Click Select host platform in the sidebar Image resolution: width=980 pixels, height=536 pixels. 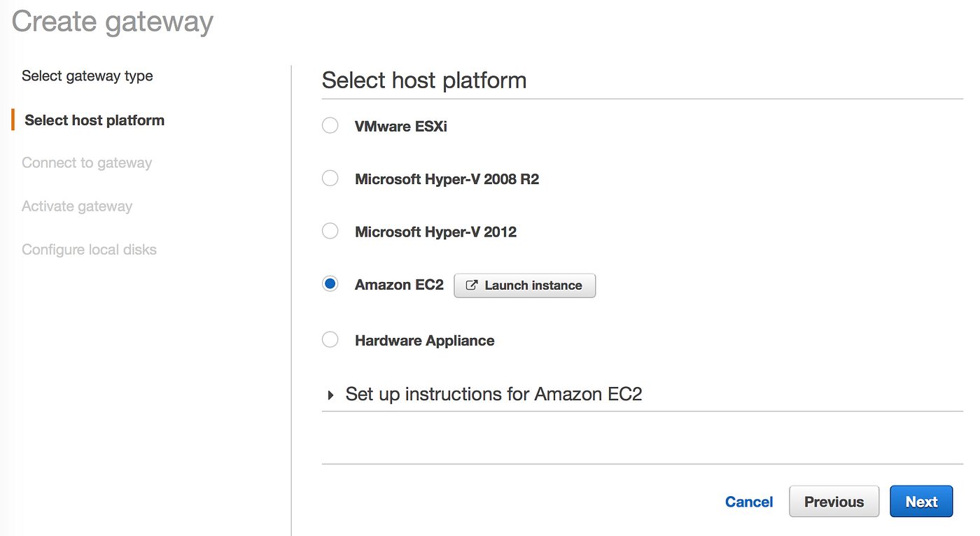pos(94,120)
